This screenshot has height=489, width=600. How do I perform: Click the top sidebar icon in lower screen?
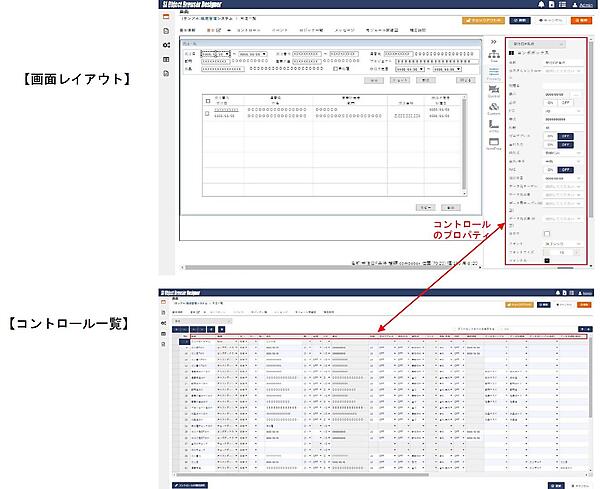coord(164,302)
